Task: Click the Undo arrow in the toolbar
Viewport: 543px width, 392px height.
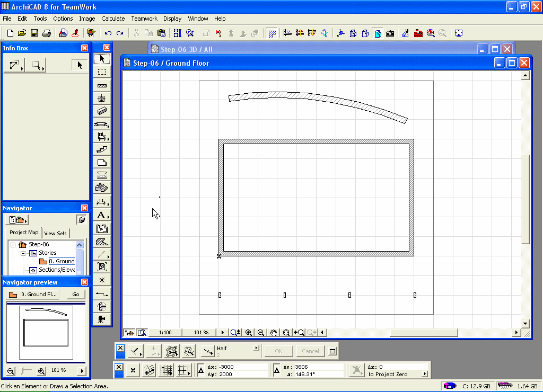Action: [108, 33]
